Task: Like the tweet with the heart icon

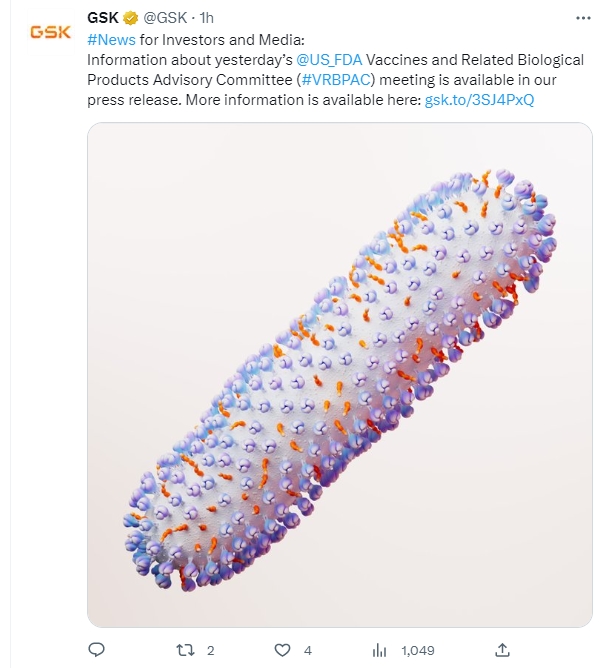Action: [x=282, y=650]
